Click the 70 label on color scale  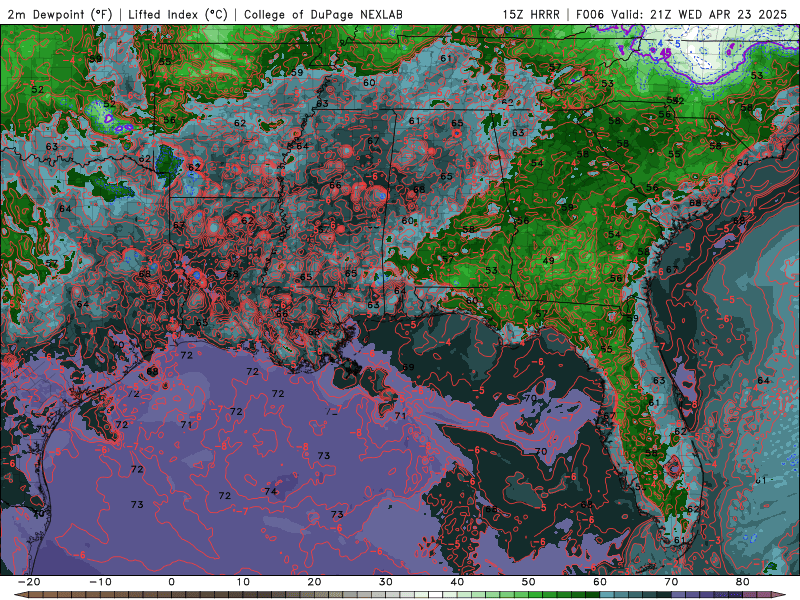[671, 582]
